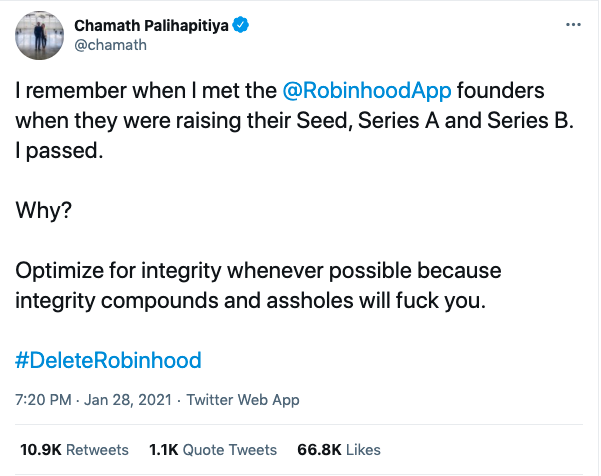The height and width of the screenshot is (476, 601).
Task: Click the 10.9K retweet count number
Action: [x=40, y=450]
